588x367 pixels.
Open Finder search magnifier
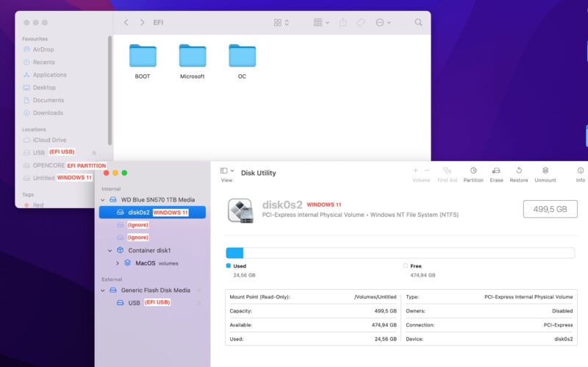click(418, 23)
